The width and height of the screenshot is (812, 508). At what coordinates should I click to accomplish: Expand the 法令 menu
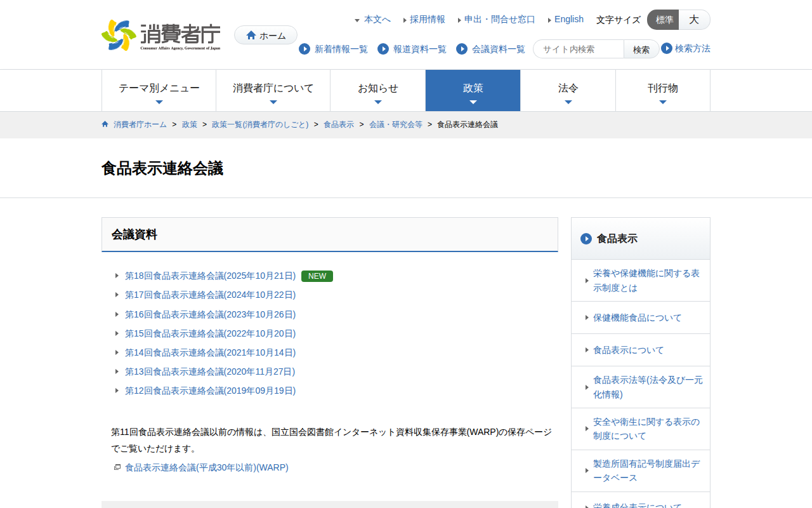click(568, 91)
